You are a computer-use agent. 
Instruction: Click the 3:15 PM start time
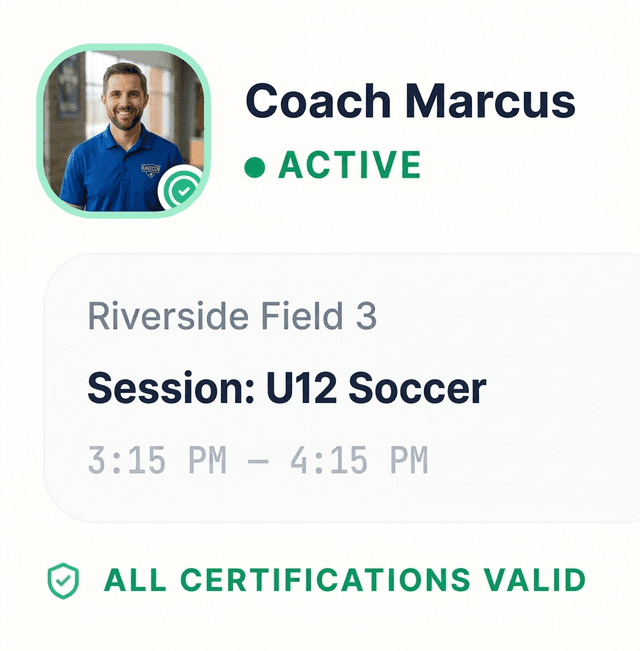(157, 461)
